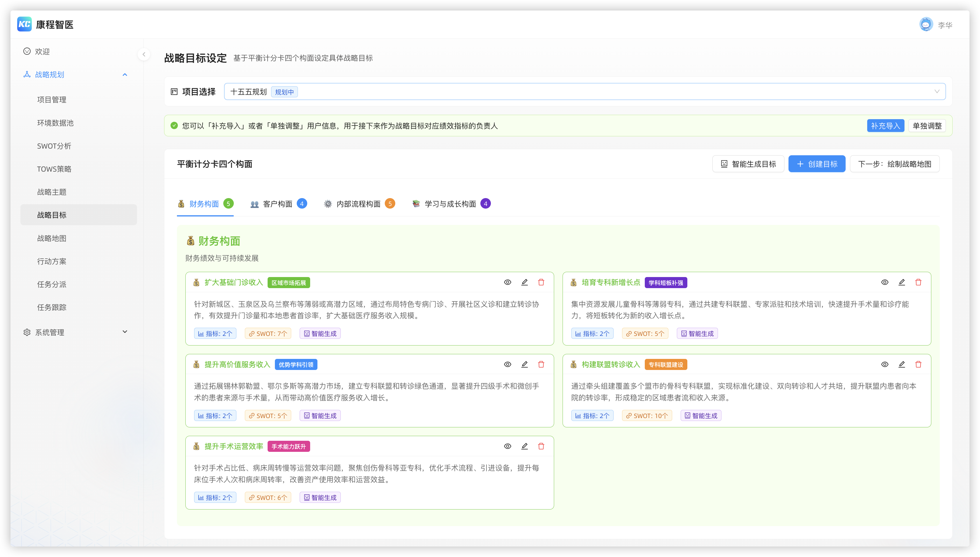View details of 培育专科新增长点 goal

tap(885, 282)
